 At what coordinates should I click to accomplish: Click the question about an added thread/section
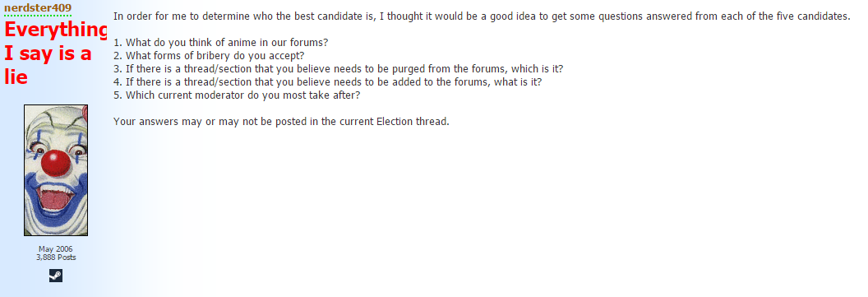[x=328, y=82]
